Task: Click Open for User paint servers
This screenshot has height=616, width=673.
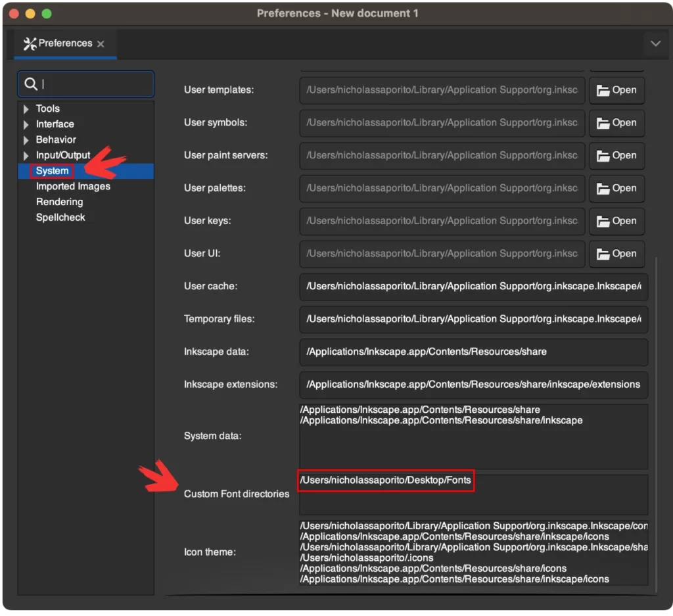Action: click(x=616, y=156)
